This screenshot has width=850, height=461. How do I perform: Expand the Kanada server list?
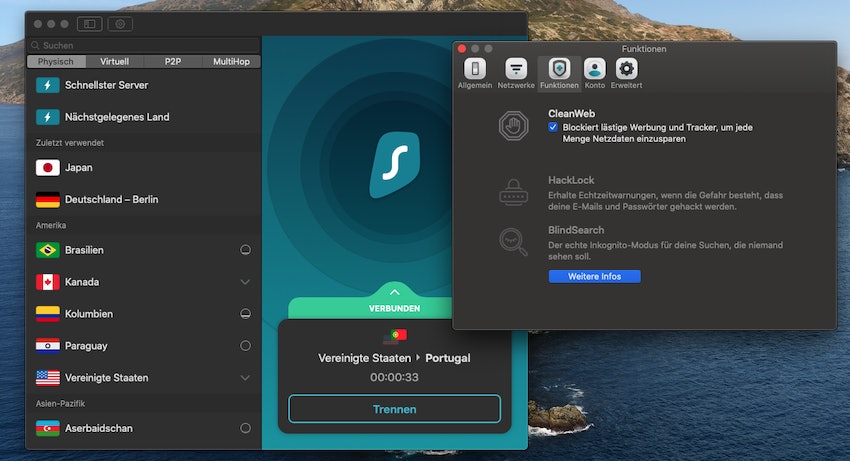pos(245,282)
